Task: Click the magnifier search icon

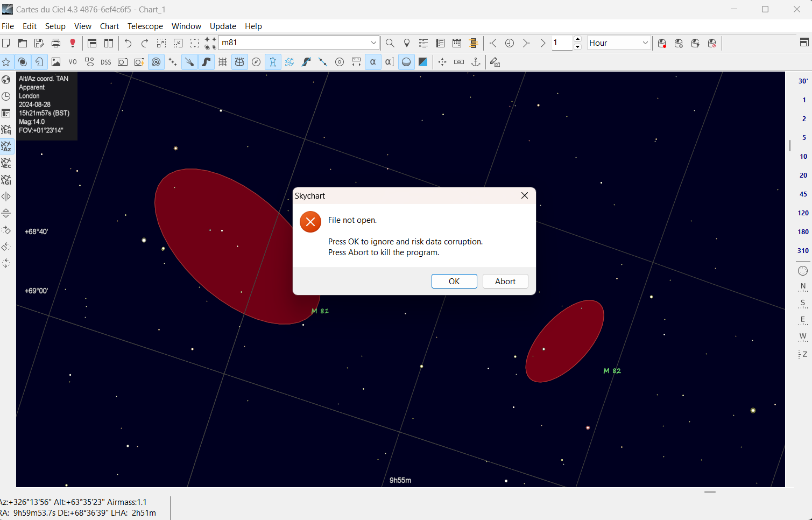Action: coord(390,43)
